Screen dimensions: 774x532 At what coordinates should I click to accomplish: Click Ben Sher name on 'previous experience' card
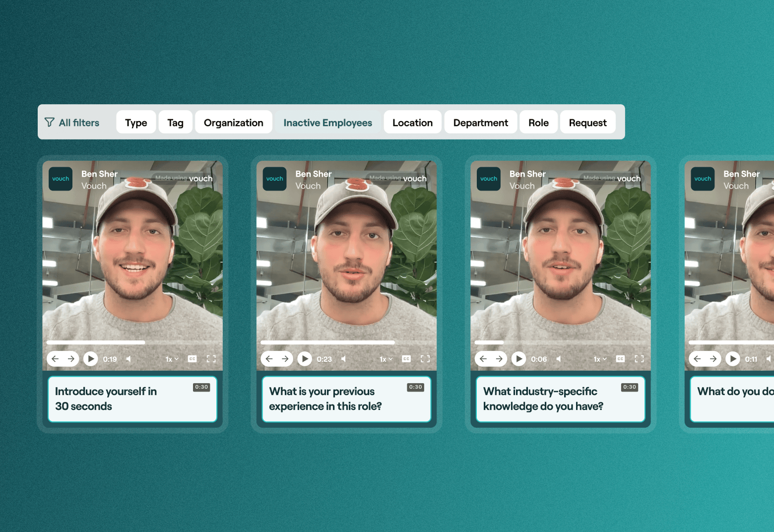pos(314,174)
